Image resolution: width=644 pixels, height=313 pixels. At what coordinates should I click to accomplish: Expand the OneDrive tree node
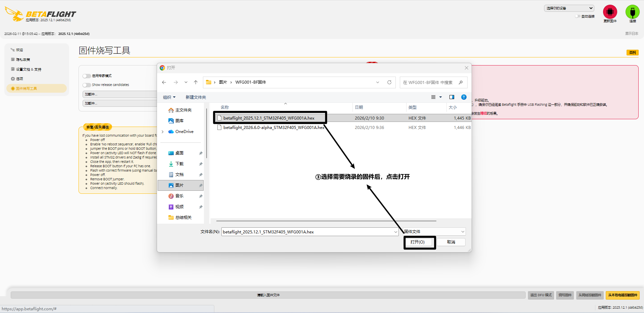(163, 132)
